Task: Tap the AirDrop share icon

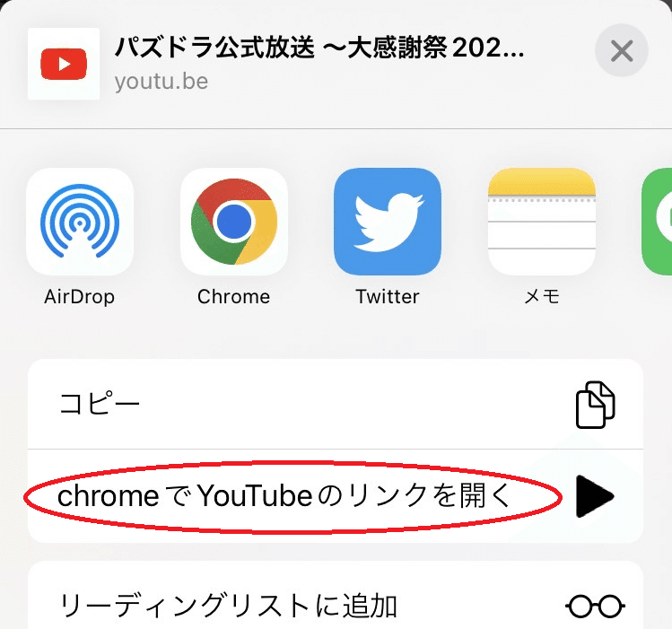Action: (x=80, y=222)
